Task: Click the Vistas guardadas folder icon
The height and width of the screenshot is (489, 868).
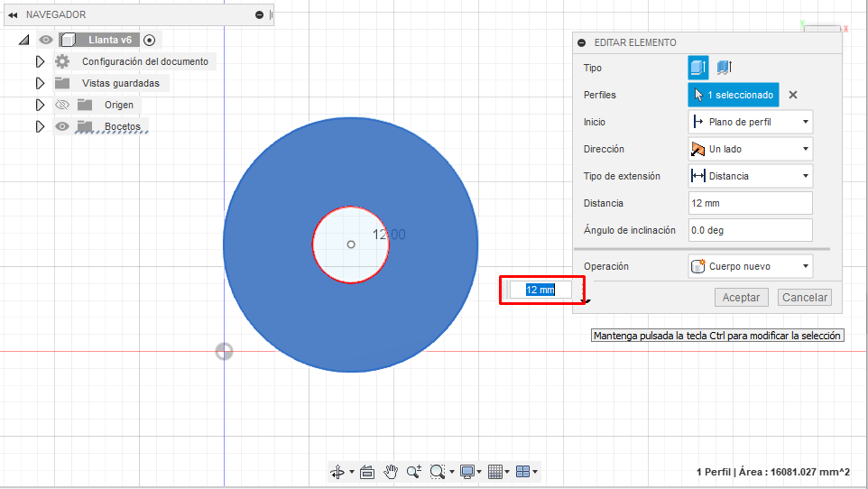Action: 62,83
